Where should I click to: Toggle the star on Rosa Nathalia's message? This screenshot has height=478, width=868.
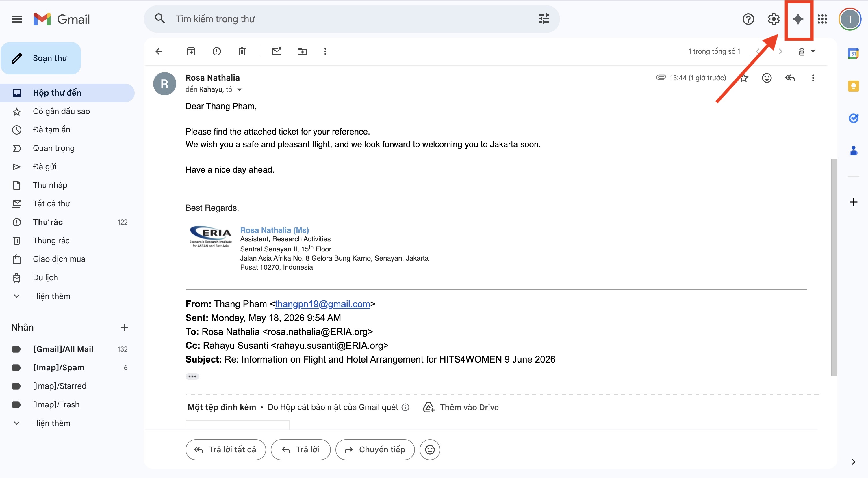click(744, 78)
